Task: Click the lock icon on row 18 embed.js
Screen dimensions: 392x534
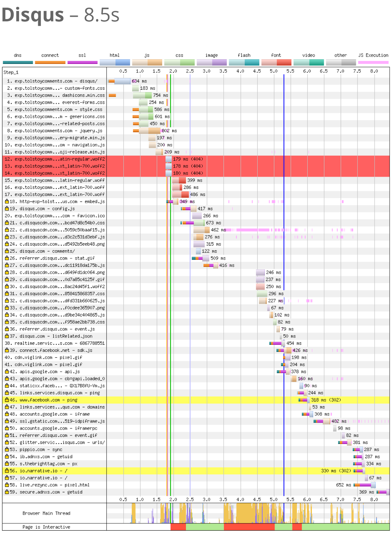Action: tap(7, 202)
